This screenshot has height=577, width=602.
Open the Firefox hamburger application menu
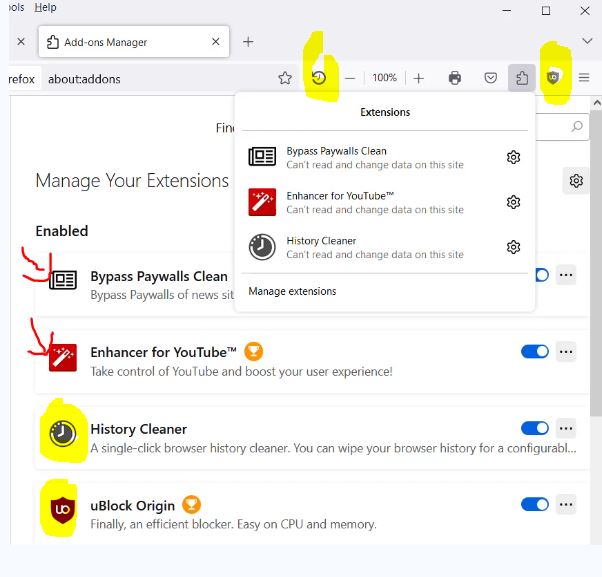[584, 78]
